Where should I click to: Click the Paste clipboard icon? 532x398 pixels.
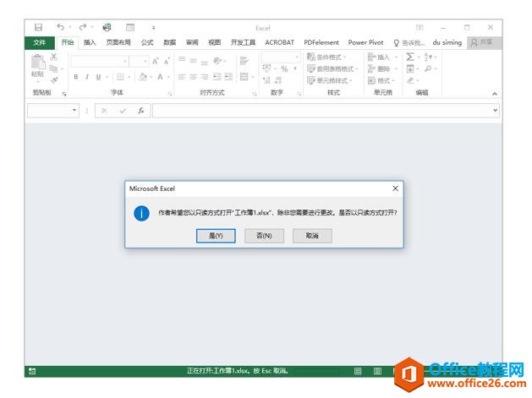(x=38, y=63)
